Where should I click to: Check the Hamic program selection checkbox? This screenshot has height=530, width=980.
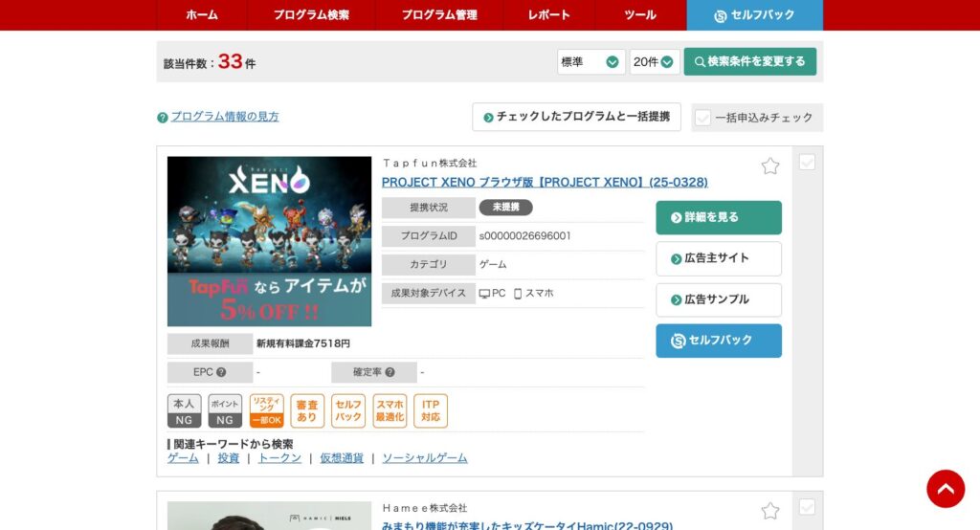tap(807, 507)
